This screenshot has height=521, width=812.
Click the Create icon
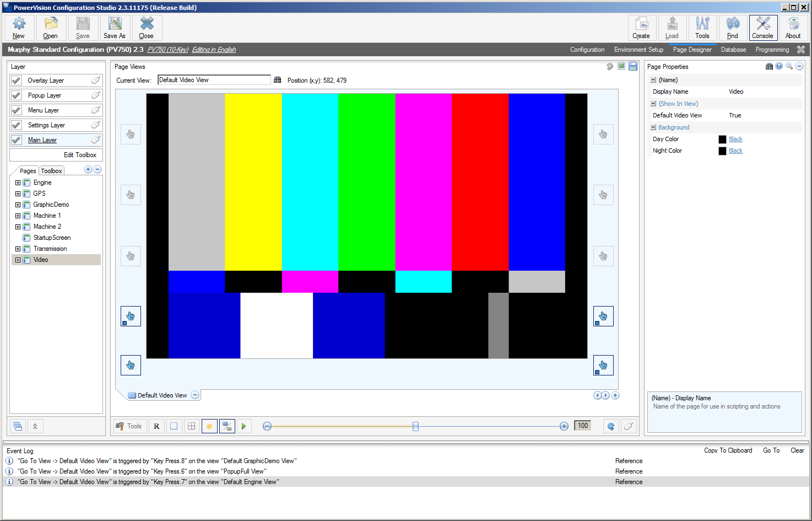[641, 28]
